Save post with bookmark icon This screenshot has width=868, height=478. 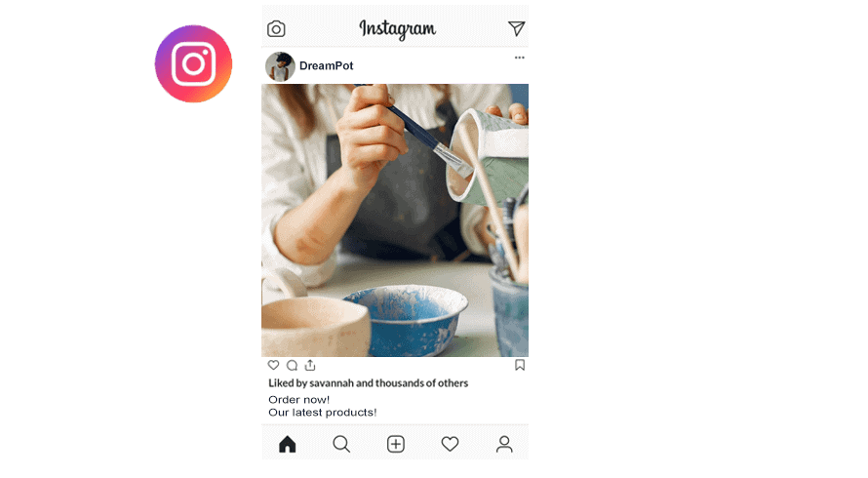520,365
